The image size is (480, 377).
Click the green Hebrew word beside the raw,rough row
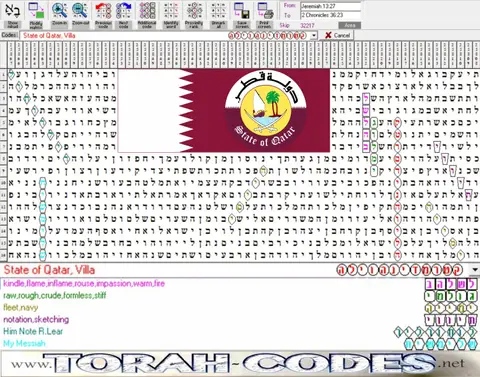452,296
